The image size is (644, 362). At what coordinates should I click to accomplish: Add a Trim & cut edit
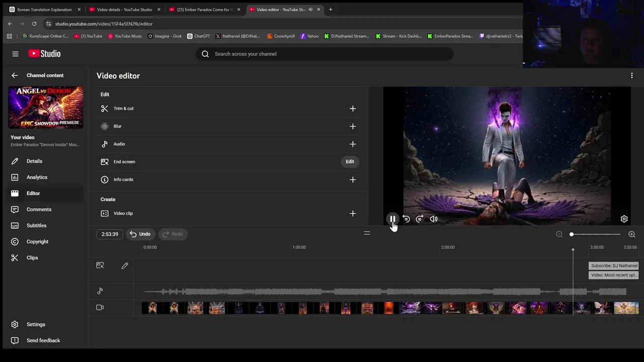tap(353, 109)
